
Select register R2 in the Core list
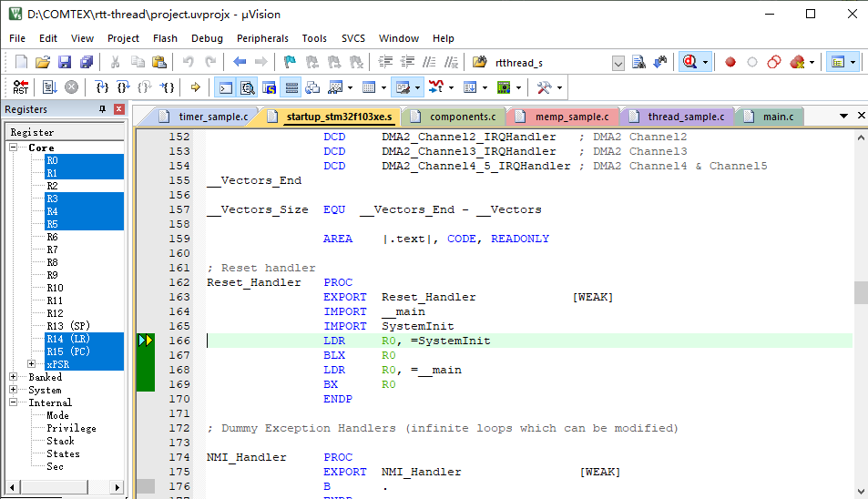pos(52,186)
